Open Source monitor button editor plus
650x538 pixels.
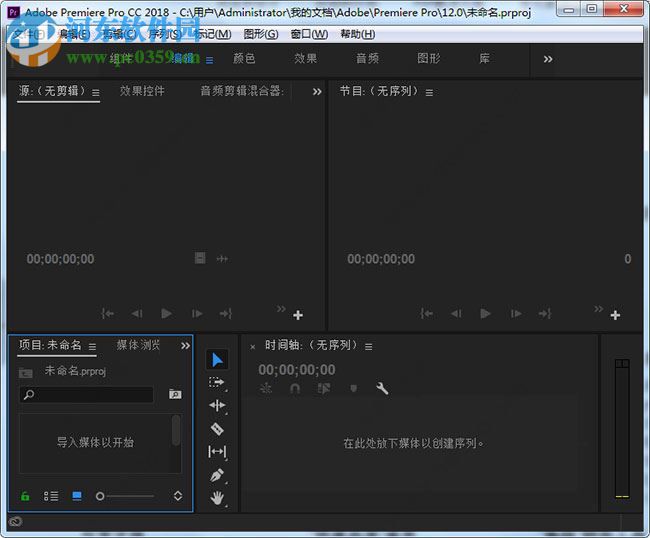[298, 315]
